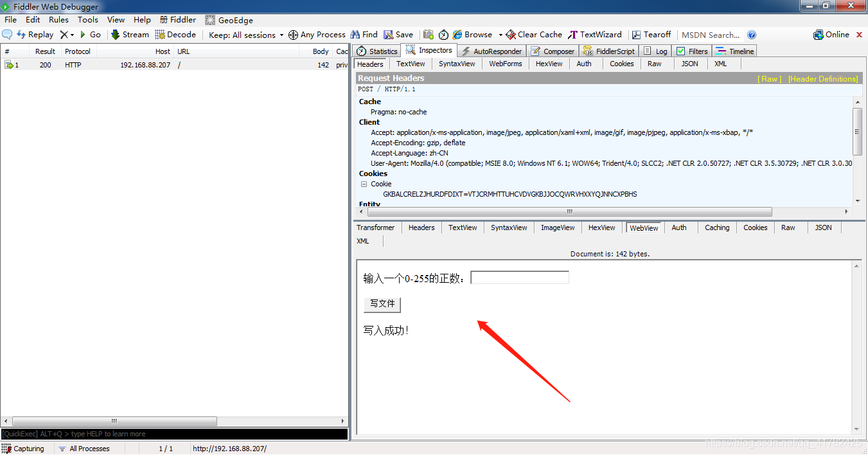Open the View menu
This screenshot has width=868, height=455.
point(116,20)
